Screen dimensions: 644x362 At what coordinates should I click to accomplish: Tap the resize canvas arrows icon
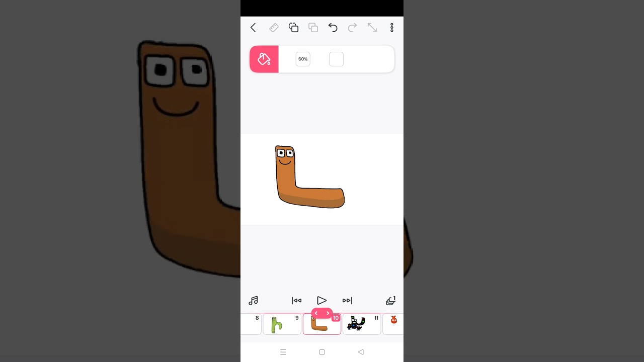tap(372, 28)
